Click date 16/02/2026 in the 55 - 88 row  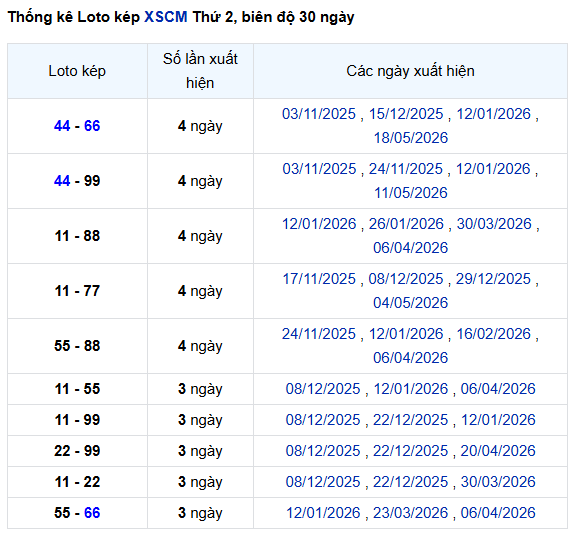tap(494, 334)
